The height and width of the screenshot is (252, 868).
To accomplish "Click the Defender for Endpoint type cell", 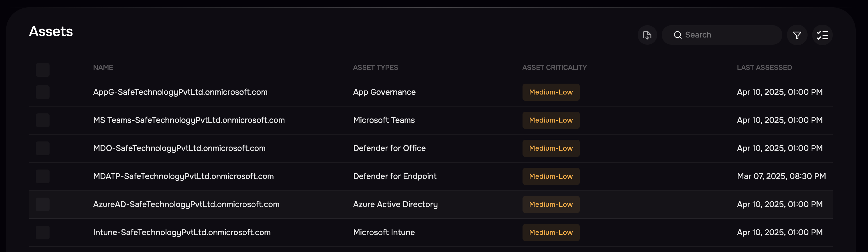I will pyautogui.click(x=394, y=176).
